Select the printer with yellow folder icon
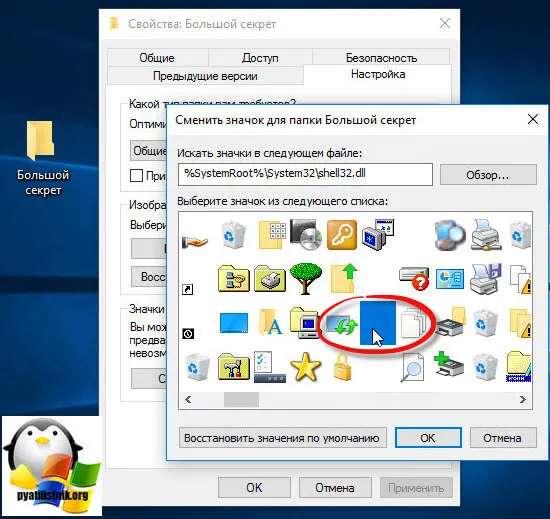This screenshot has height=519, width=550. coord(451,322)
